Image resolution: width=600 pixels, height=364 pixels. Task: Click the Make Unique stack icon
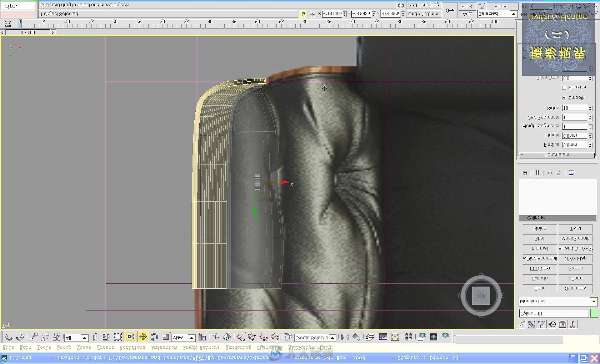pos(550,173)
